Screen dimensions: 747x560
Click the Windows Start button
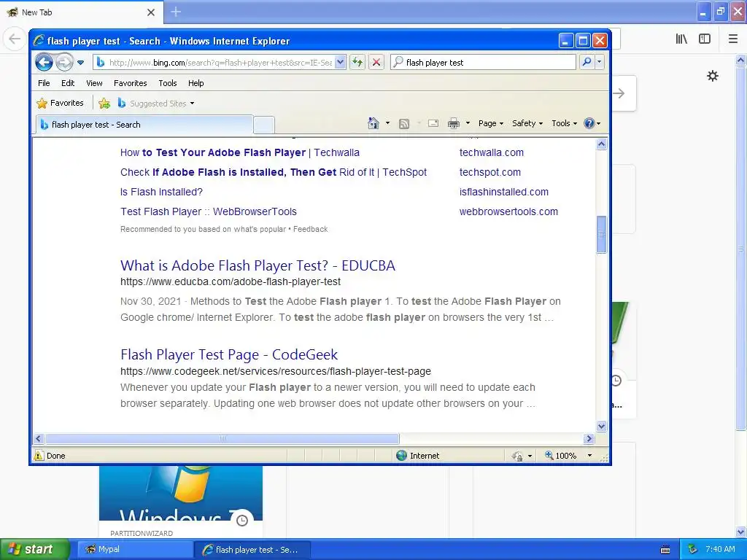coord(34,549)
